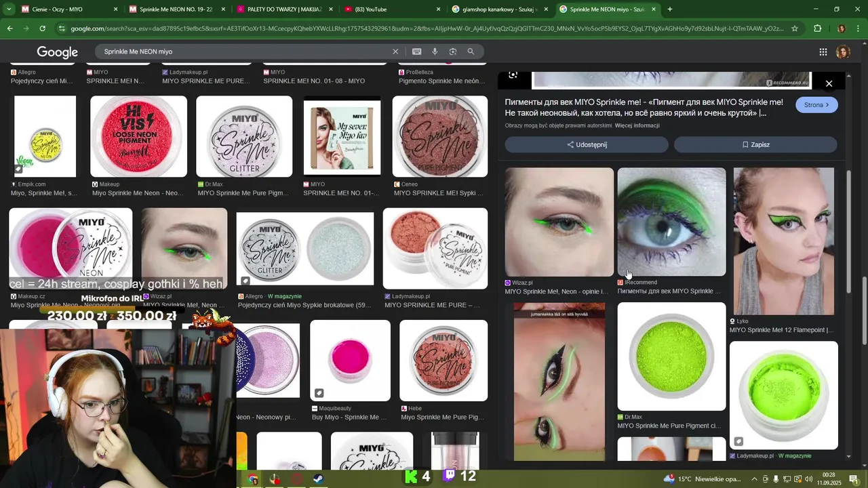This screenshot has height=488, width=868.
Task: Reload the current page
Action: coord(42,28)
